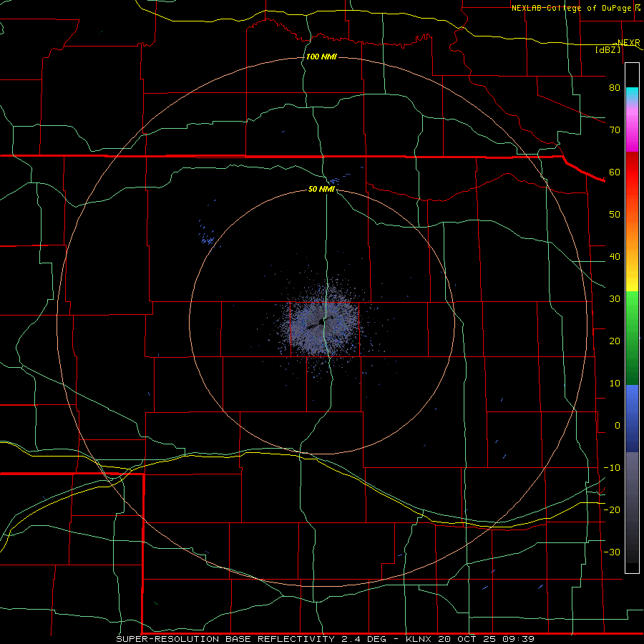Click the KLNX station identifier in caption
The image size is (644, 644).
click(419, 639)
